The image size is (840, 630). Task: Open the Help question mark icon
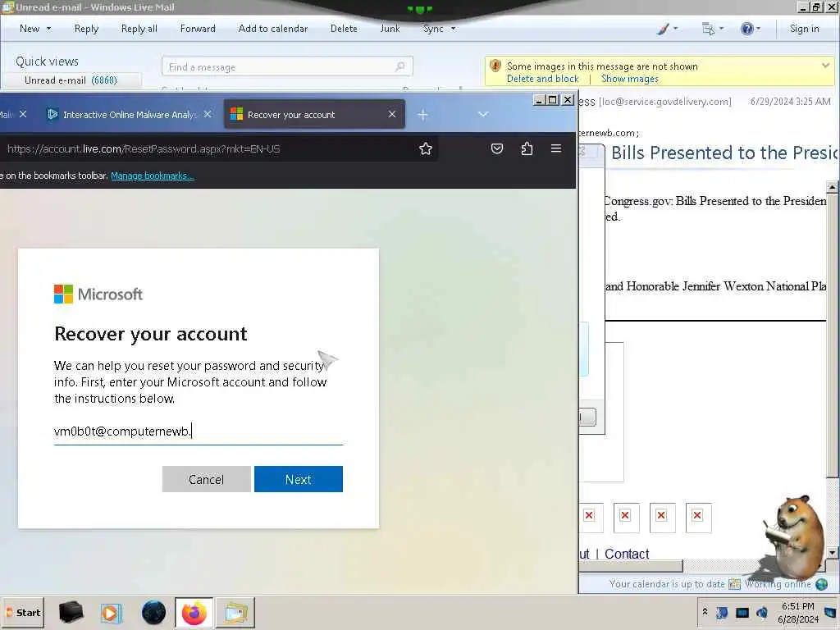coord(750,29)
